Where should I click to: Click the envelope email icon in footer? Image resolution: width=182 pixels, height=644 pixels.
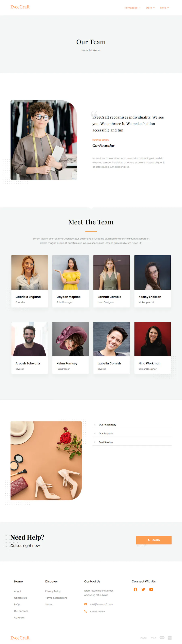86,604
